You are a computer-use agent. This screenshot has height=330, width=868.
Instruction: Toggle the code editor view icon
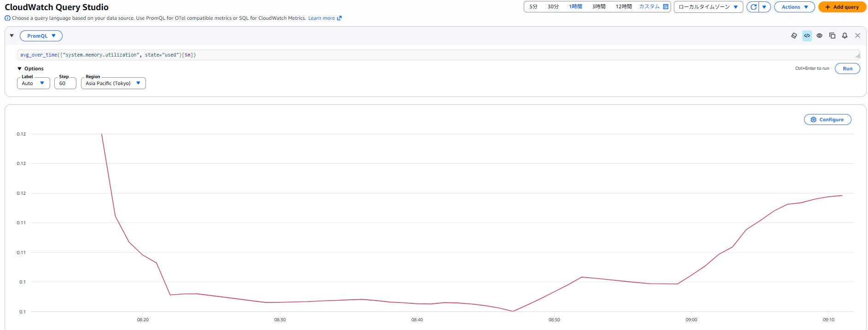coord(807,35)
